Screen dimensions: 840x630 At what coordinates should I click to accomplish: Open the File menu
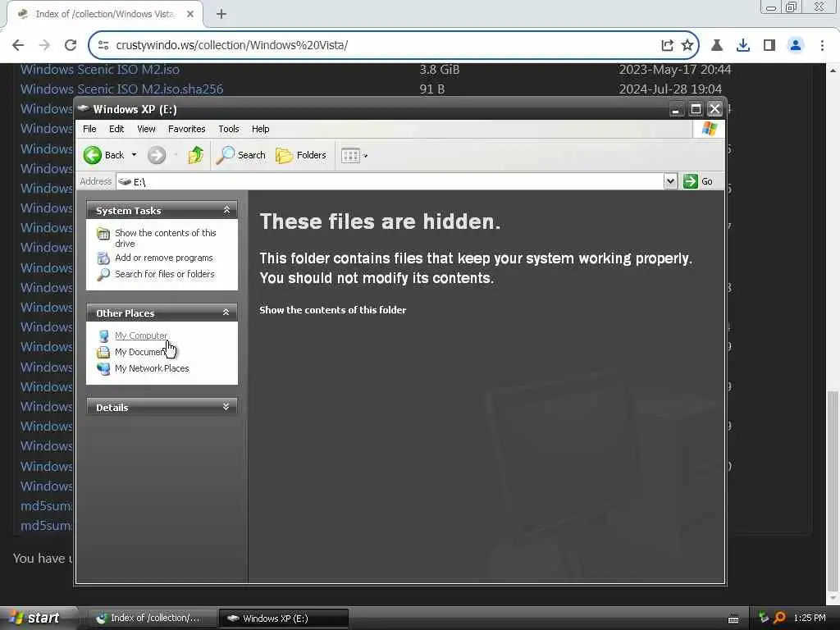point(89,129)
